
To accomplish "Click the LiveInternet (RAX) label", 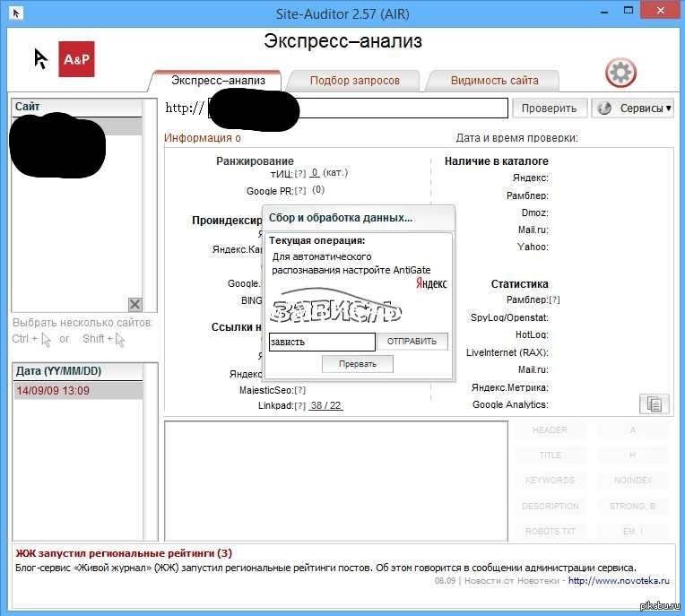I will point(507,352).
